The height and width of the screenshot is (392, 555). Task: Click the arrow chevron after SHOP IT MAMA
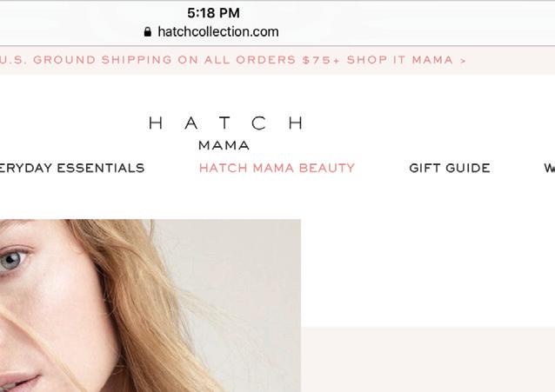(x=463, y=61)
